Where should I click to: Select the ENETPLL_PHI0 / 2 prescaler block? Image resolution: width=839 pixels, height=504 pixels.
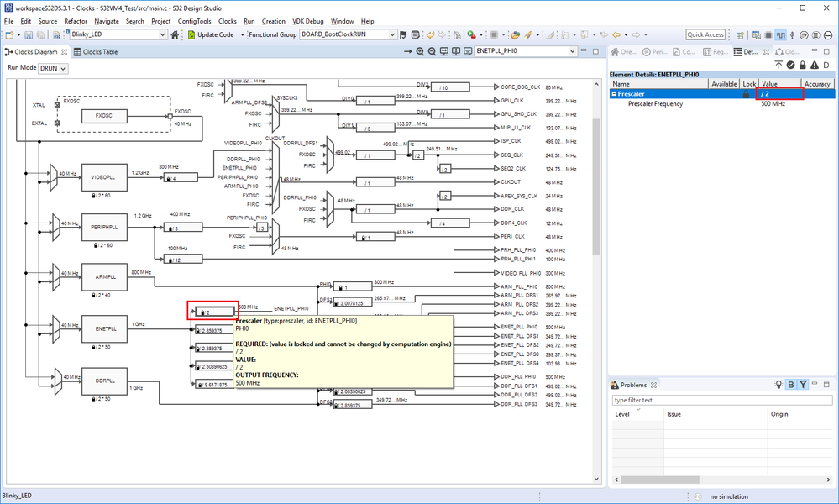(214, 312)
